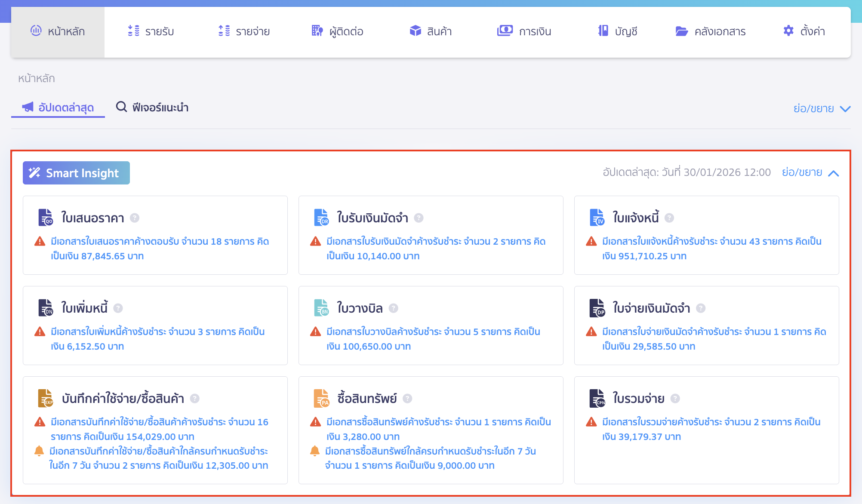Image resolution: width=862 pixels, height=504 pixels.
Task: Click the ใบแจ้งหนี้ invoice document icon
Action: point(597,217)
